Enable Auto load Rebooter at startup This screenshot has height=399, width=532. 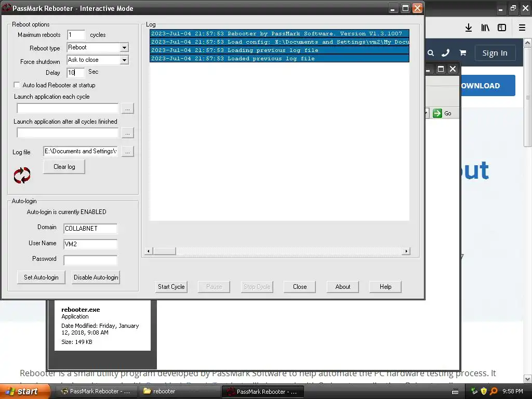click(x=17, y=85)
